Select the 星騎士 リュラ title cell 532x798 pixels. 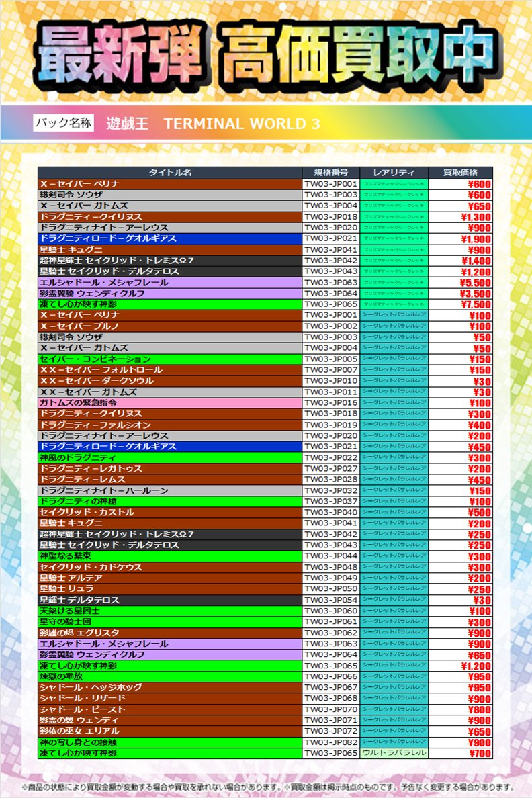tap(170, 589)
